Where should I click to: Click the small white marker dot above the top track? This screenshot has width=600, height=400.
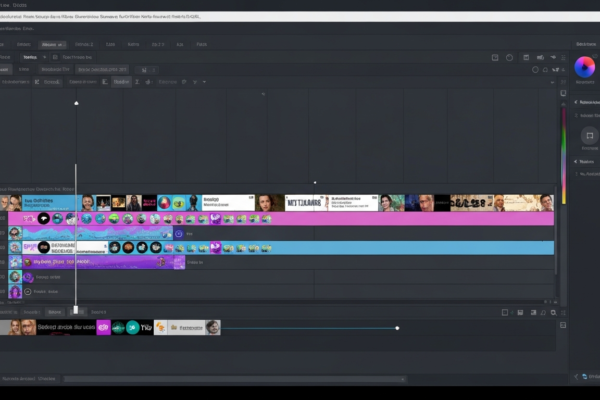[315, 183]
